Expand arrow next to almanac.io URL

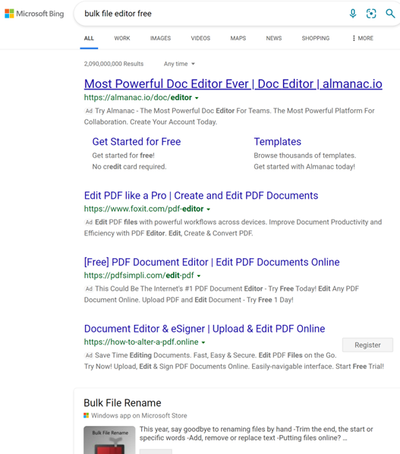(197, 98)
